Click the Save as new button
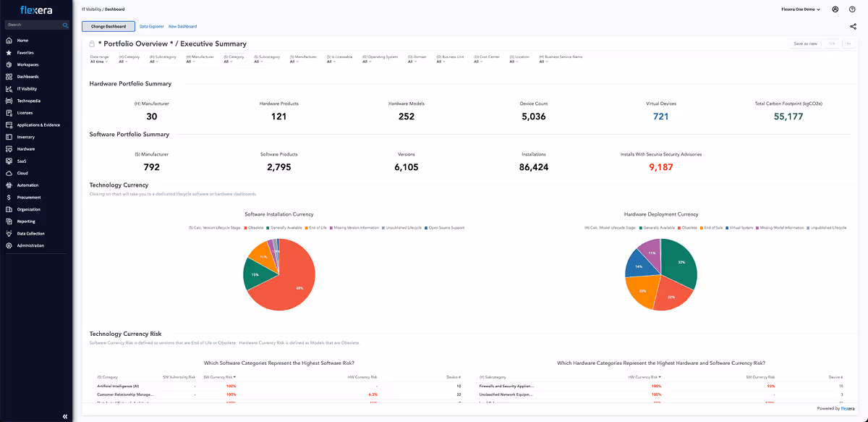 pyautogui.click(x=805, y=43)
